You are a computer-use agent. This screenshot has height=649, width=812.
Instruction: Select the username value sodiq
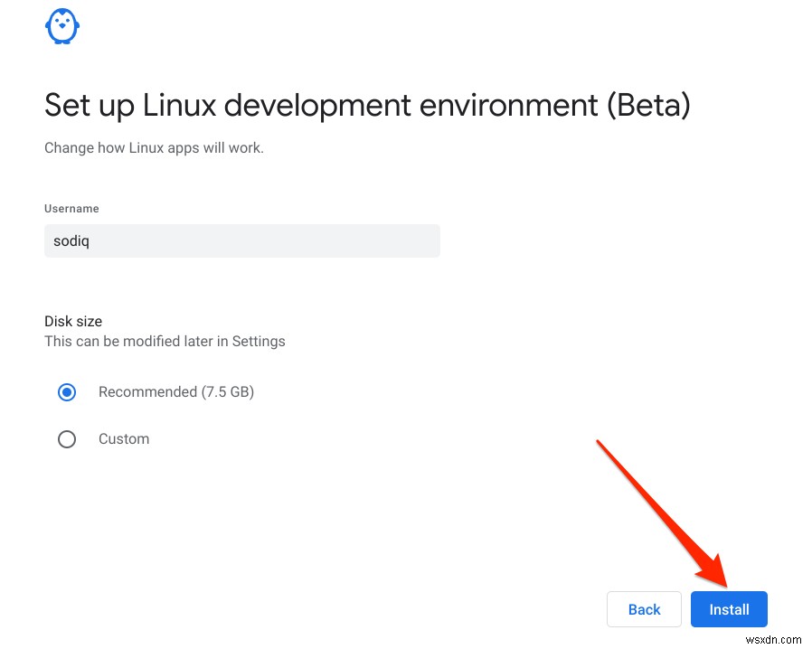pos(71,240)
